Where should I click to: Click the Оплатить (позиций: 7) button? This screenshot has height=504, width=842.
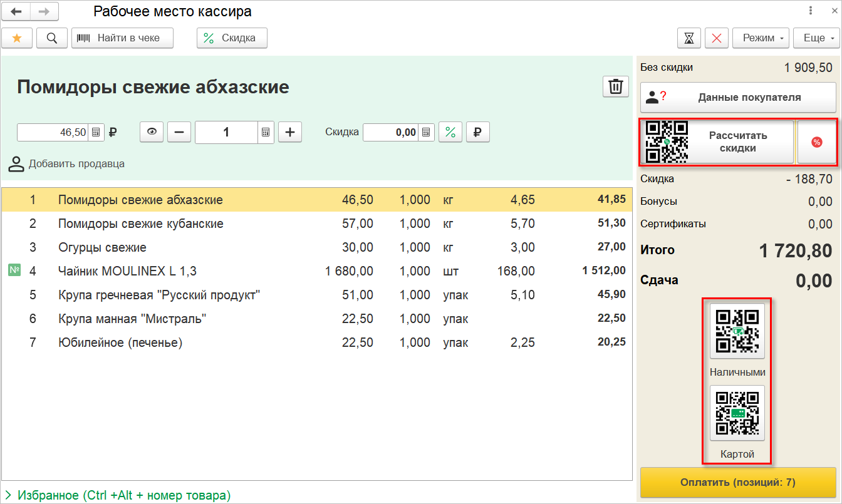[x=738, y=482]
